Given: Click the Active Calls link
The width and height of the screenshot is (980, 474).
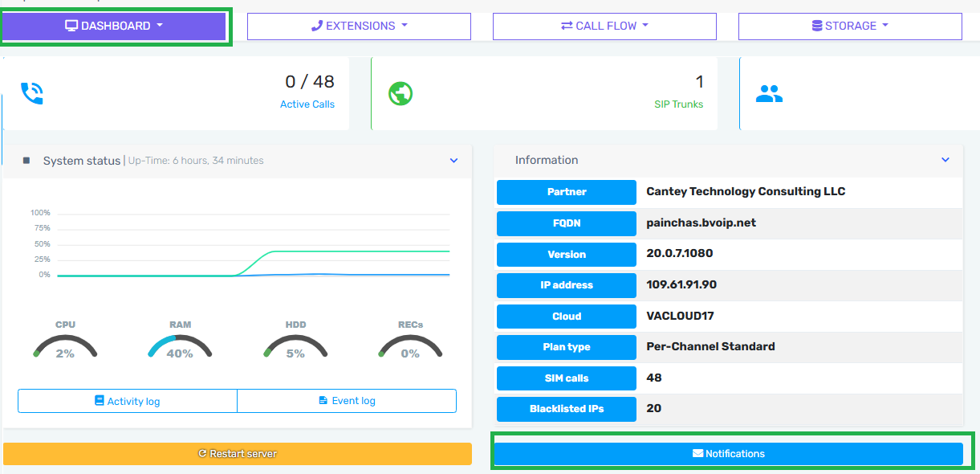Looking at the screenshot, I should point(307,104).
